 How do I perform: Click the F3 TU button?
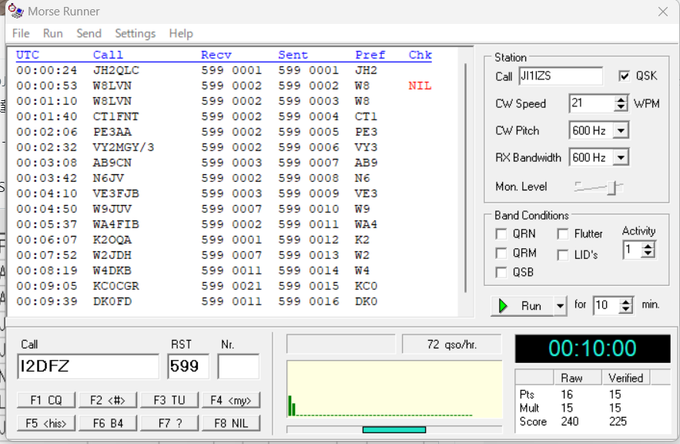pyautogui.click(x=169, y=400)
